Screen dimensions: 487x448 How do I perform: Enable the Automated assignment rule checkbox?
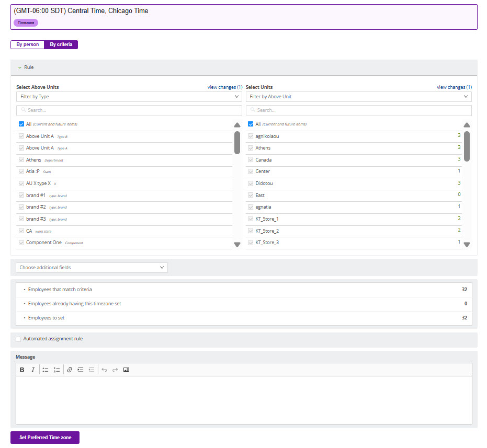19,339
